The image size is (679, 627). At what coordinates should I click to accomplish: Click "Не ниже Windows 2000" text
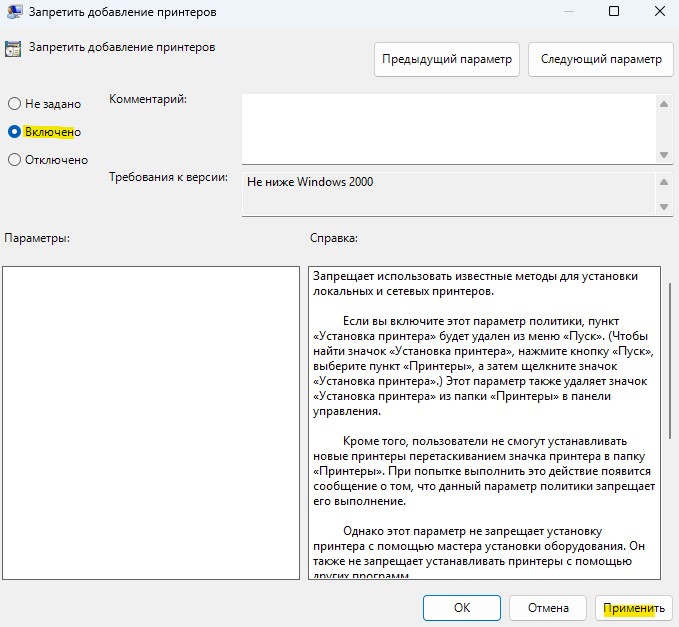coord(310,182)
